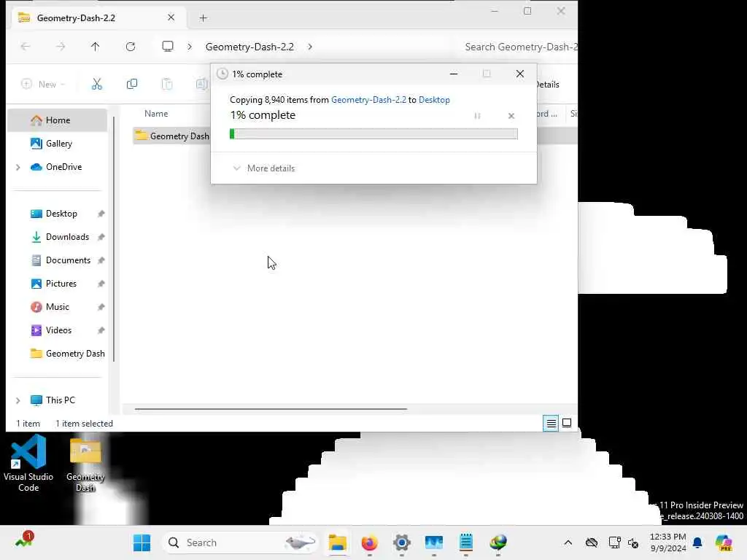Expand chevron before Geometry-Dash-2.2 breadcrumb
The image size is (747, 560).
[x=190, y=47]
